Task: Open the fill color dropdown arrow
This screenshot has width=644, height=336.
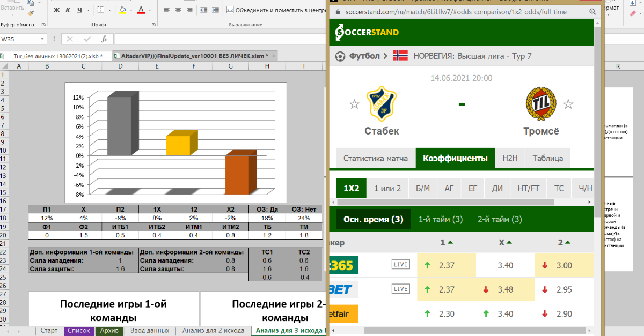Action: coord(132,10)
